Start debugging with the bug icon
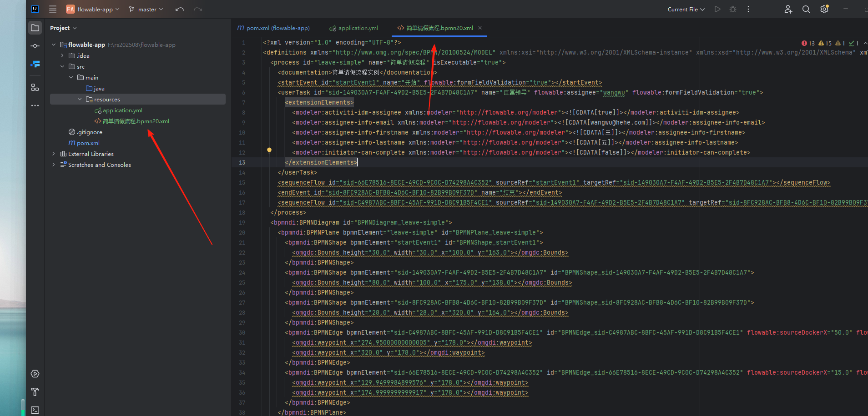The height and width of the screenshot is (416, 868). (732, 9)
